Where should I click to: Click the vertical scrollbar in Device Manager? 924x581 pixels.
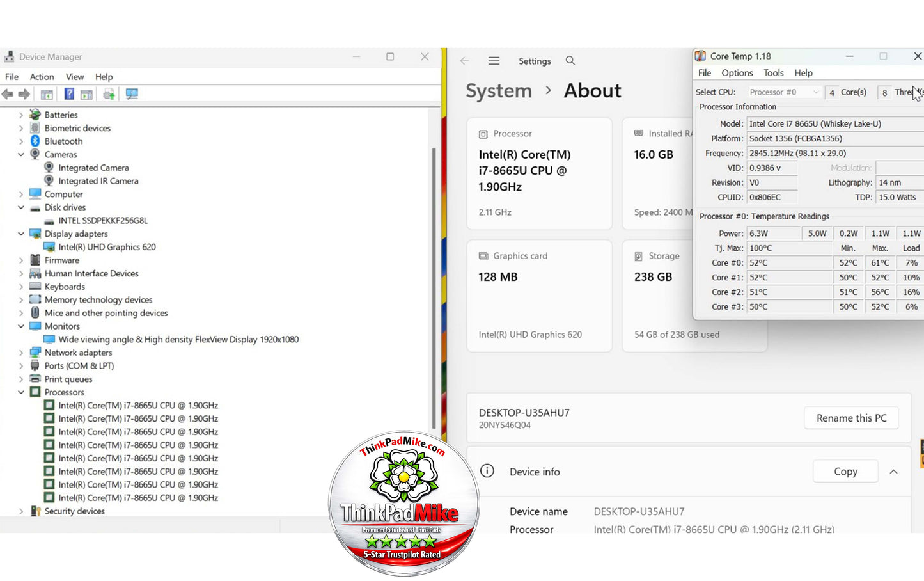point(434,288)
